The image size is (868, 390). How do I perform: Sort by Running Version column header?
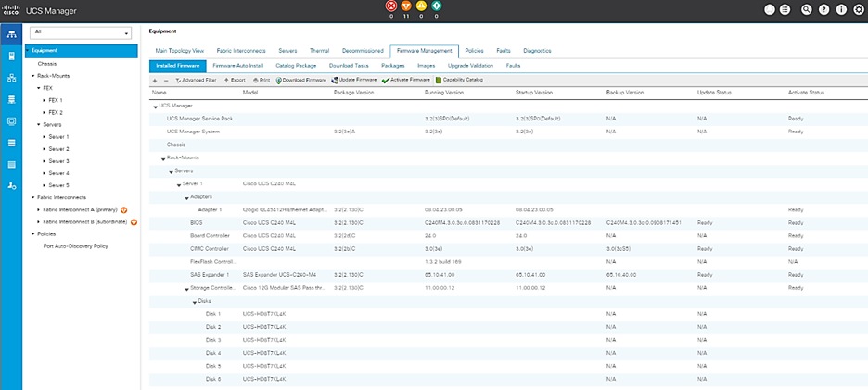[444, 93]
